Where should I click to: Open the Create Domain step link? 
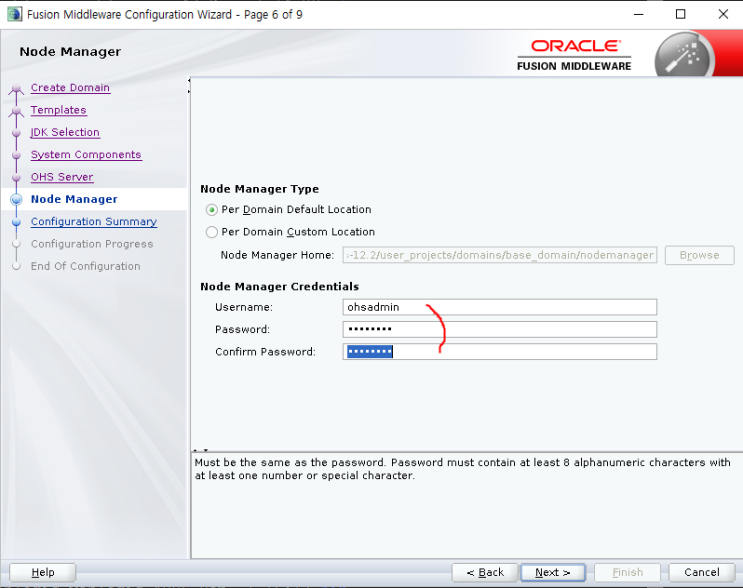click(70, 88)
